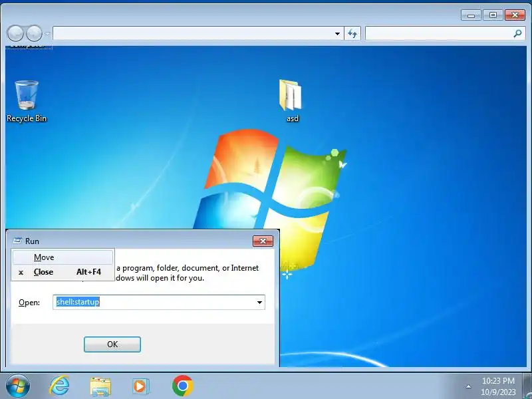The image size is (532, 399).
Task: Click the Back navigation arrow button
Action: click(x=15, y=33)
